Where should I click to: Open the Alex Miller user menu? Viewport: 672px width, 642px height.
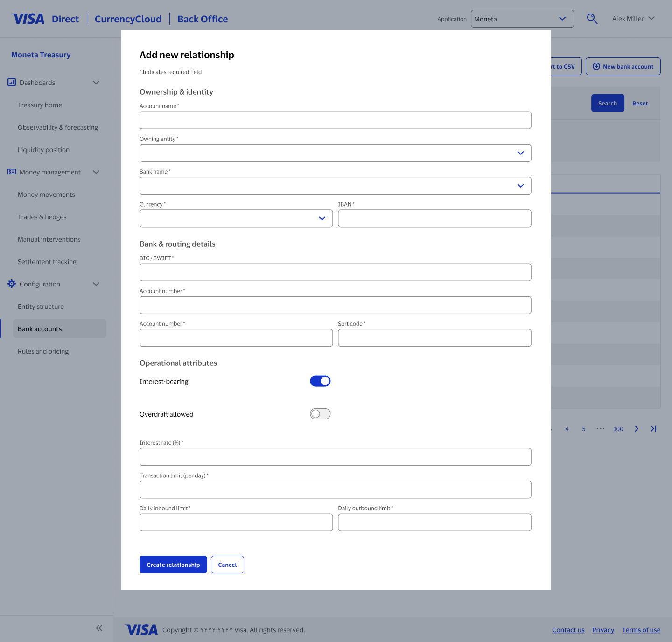[633, 19]
